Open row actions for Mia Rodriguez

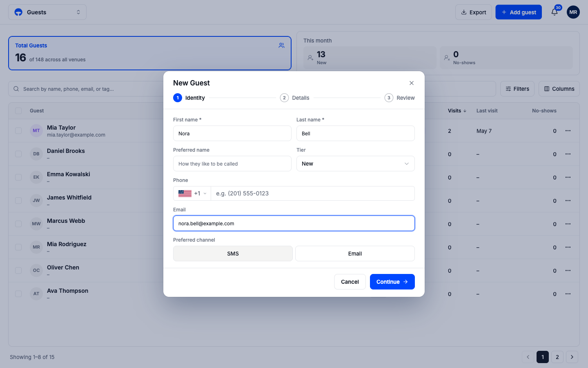point(568,247)
